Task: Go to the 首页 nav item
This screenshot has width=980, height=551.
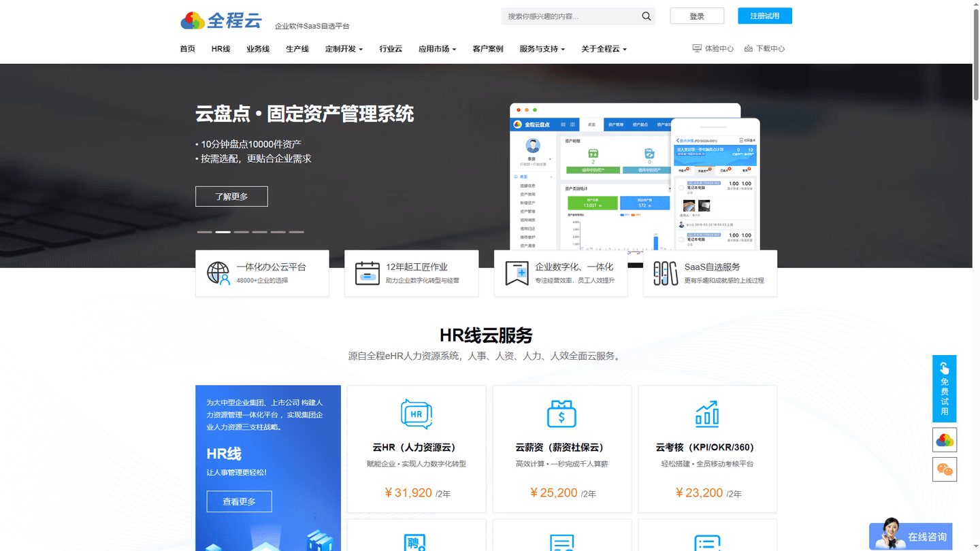Action: [x=187, y=49]
